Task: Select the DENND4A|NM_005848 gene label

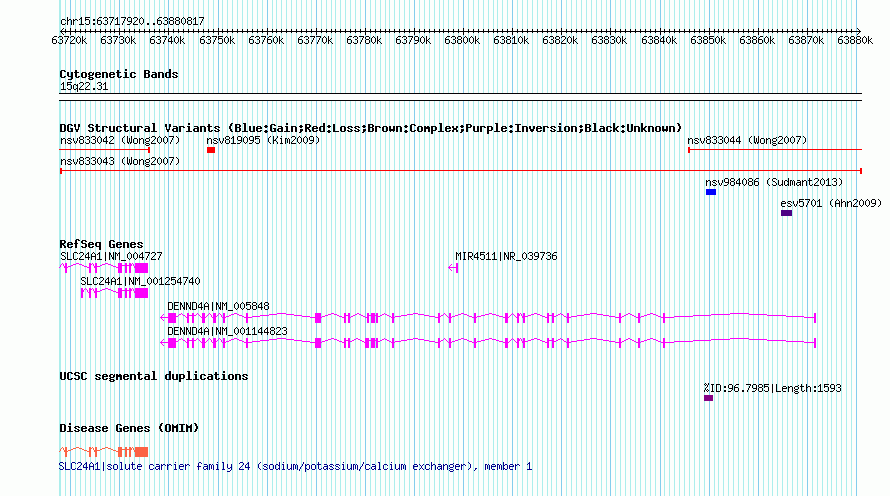Action: pyautogui.click(x=218, y=306)
